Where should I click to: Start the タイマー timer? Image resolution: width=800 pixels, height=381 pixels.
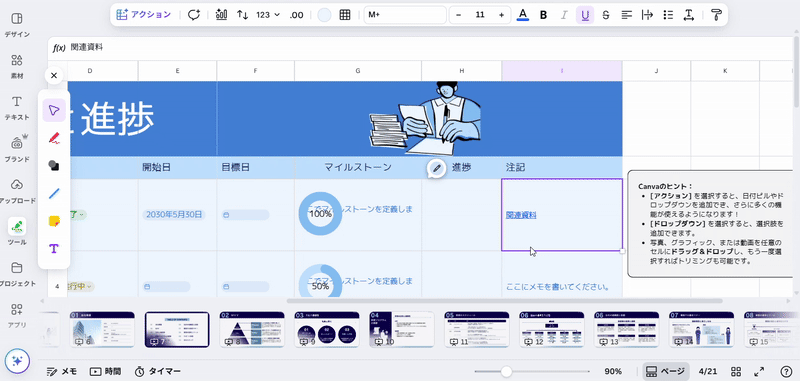click(x=158, y=371)
